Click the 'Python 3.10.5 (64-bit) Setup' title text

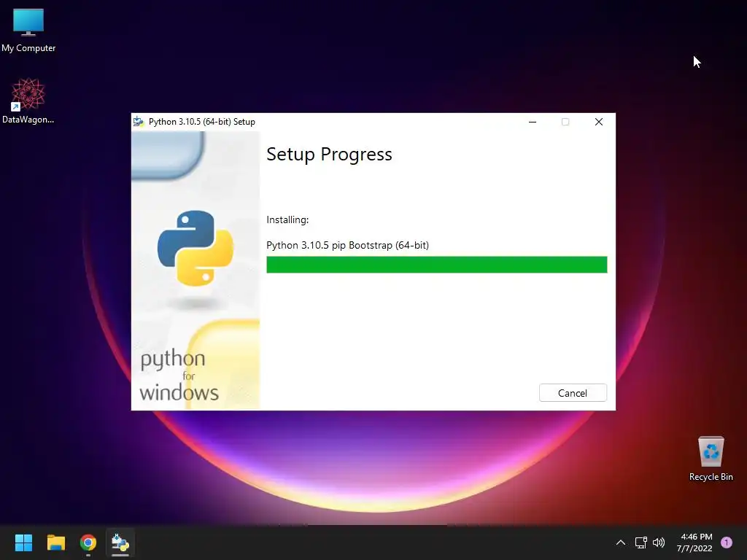pyautogui.click(x=202, y=122)
